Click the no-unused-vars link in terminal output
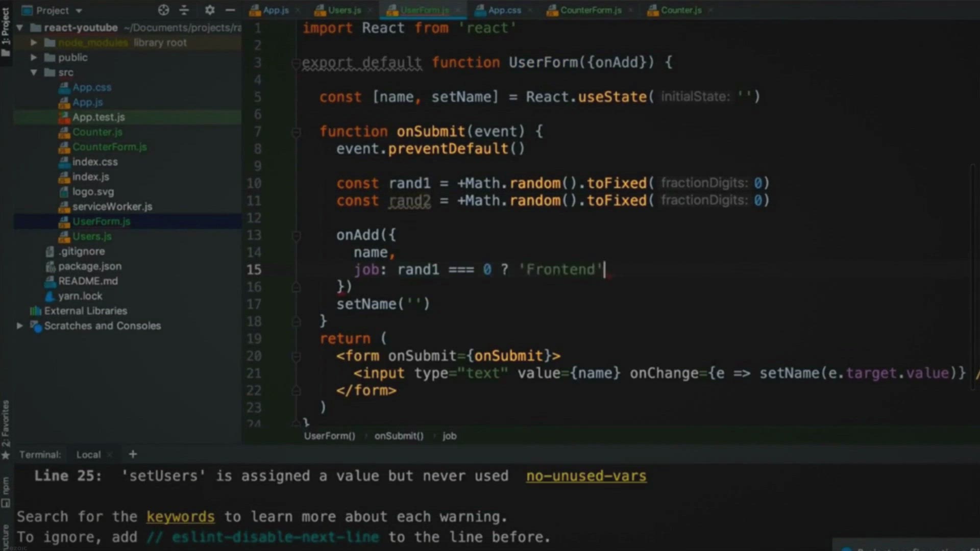This screenshot has width=980, height=551. (x=585, y=475)
